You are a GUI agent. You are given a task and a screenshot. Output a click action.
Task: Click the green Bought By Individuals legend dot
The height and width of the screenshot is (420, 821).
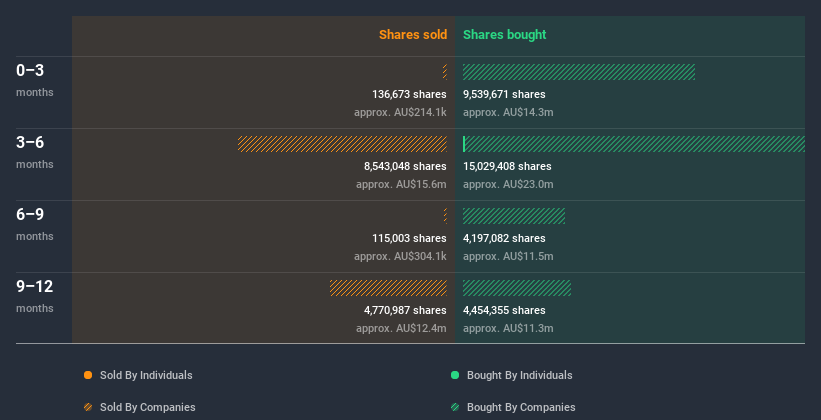point(455,375)
